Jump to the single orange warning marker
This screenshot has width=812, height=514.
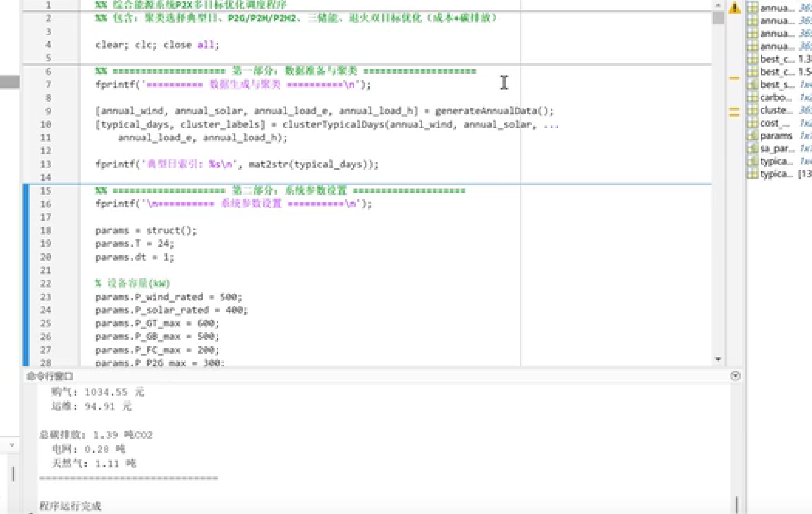point(734,78)
